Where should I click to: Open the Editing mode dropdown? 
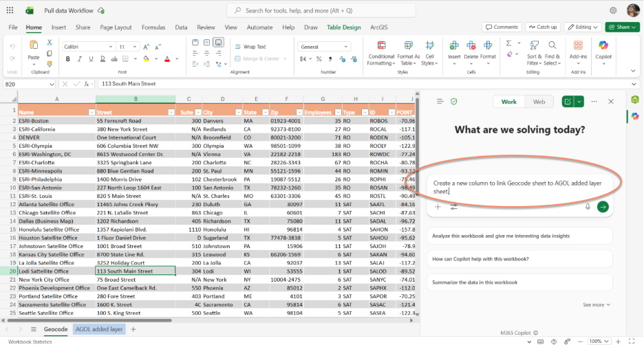click(x=583, y=27)
